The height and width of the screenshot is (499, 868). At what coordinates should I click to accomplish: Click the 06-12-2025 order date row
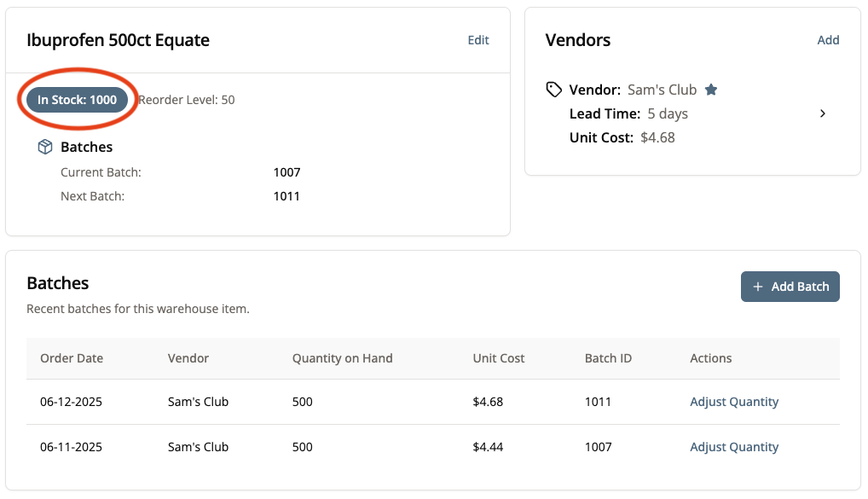pyautogui.click(x=71, y=402)
